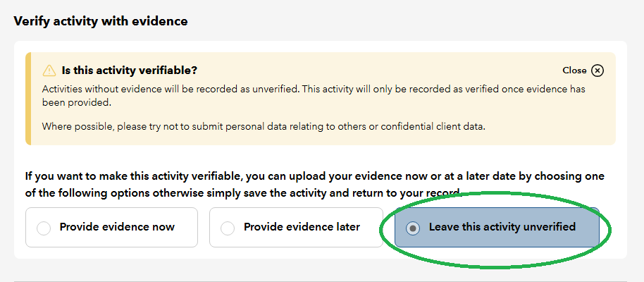Click the yellow left border of the alert
This screenshot has height=282, width=644.
point(27,99)
